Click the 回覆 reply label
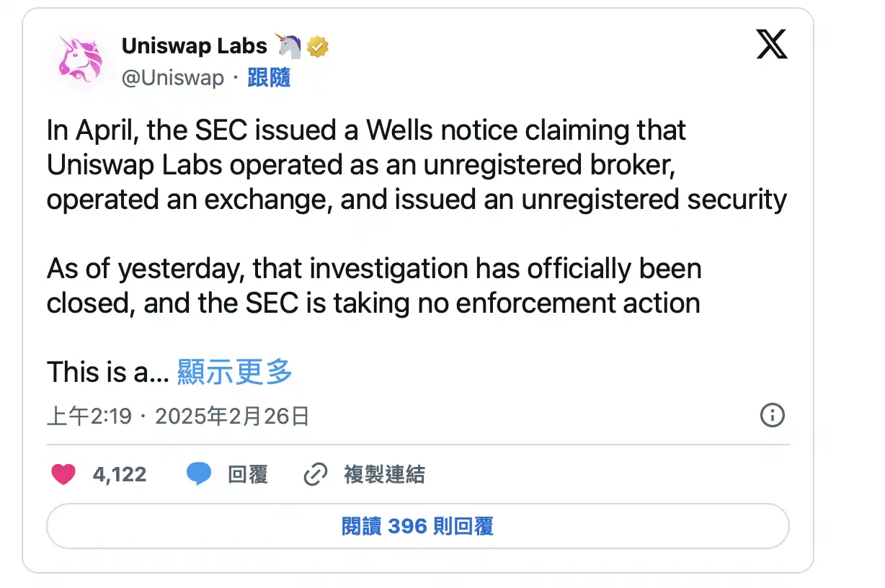This screenshot has height=588, width=885. 248,475
